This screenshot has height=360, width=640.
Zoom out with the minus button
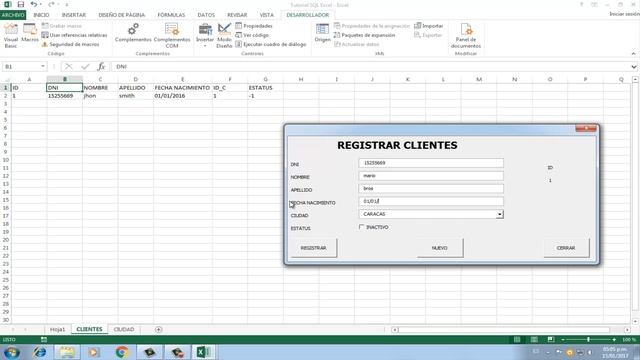click(x=563, y=340)
